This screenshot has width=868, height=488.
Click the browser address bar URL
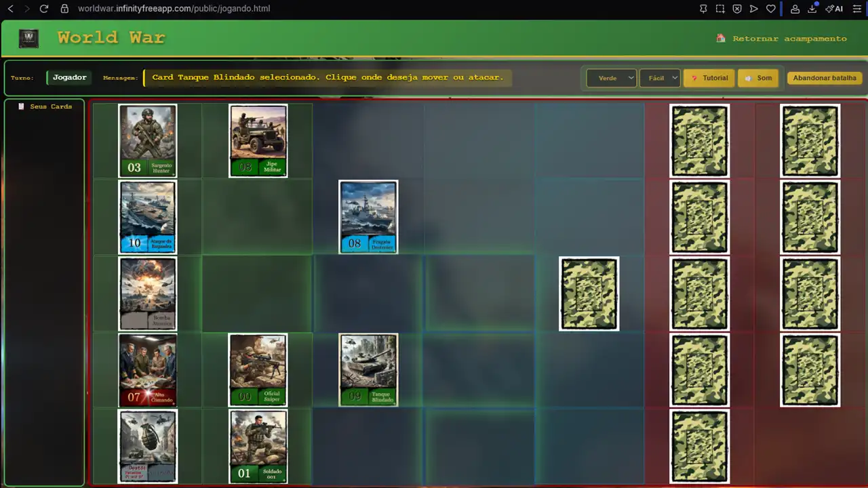click(174, 9)
